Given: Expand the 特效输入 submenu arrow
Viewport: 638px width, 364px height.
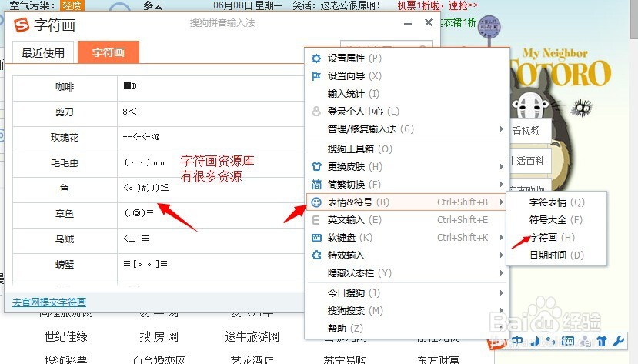Looking at the screenshot, I should coord(501,255).
